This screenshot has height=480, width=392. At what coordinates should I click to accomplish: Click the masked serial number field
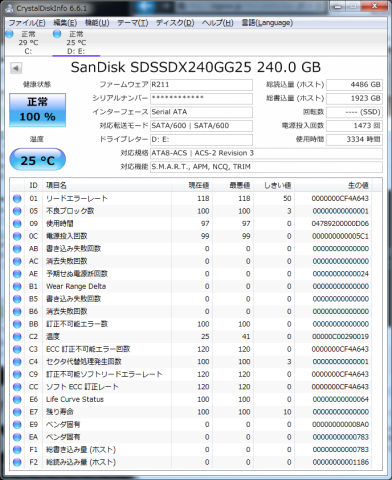(201, 98)
